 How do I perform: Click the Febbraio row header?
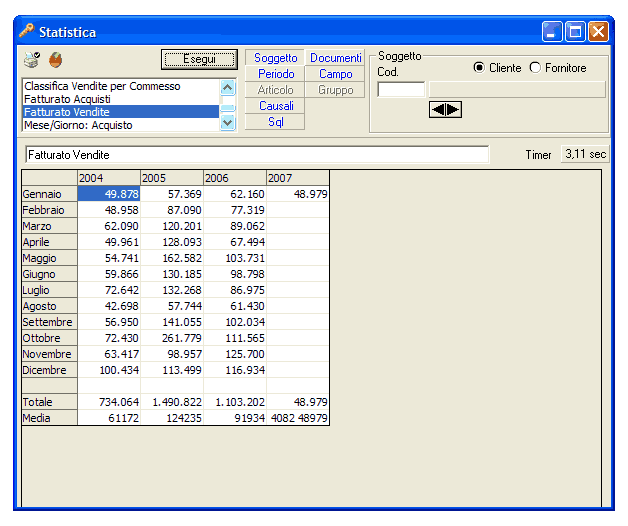pos(49,210)
